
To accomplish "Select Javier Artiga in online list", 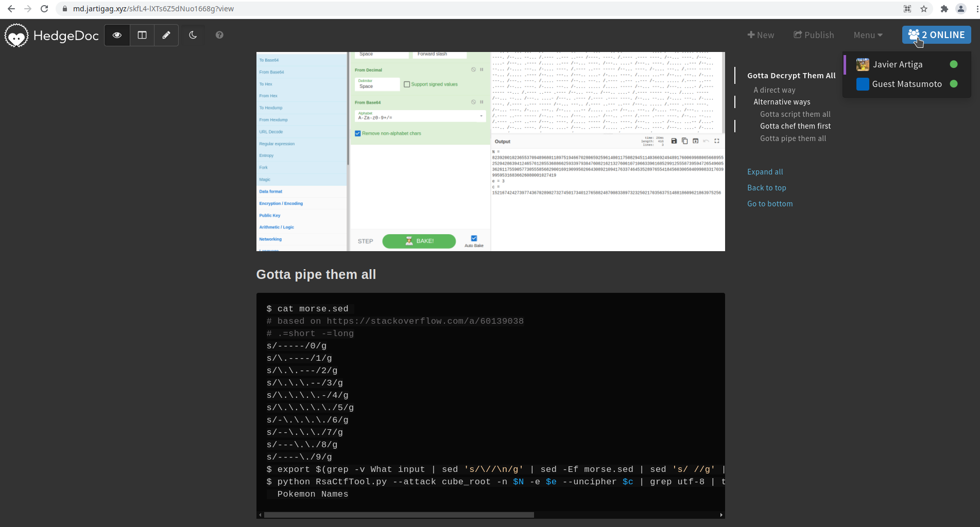I will [x=897, y=64].
